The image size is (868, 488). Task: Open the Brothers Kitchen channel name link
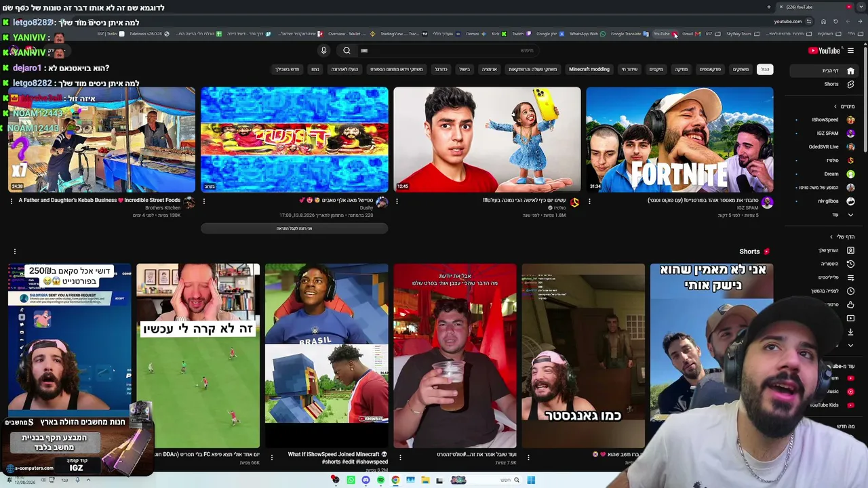coord(163,208)
